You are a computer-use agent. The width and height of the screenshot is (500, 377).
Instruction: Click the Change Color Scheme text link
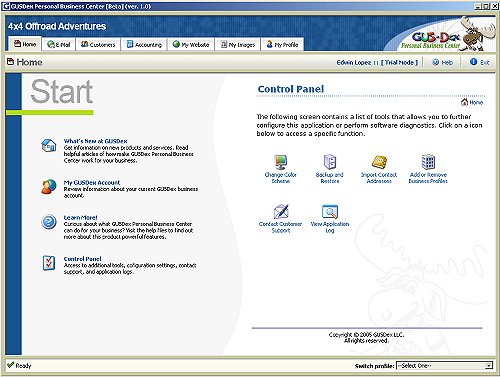coord(281,178)
